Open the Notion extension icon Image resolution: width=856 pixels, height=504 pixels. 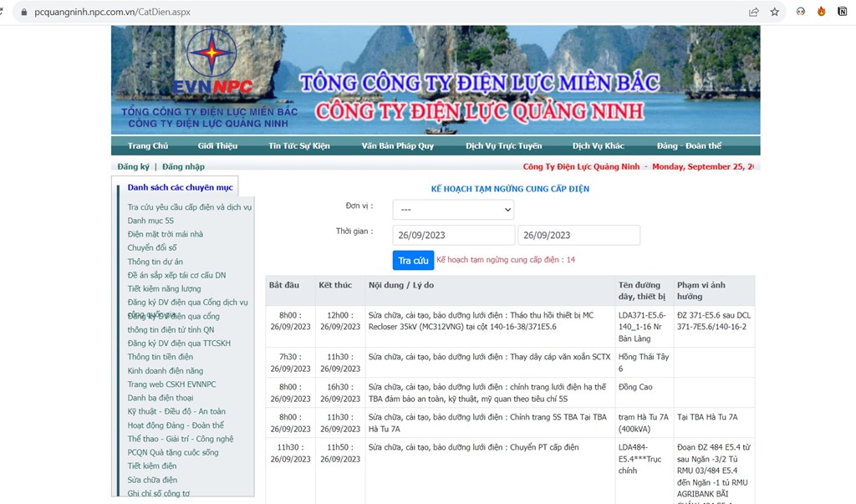point(843,12)
